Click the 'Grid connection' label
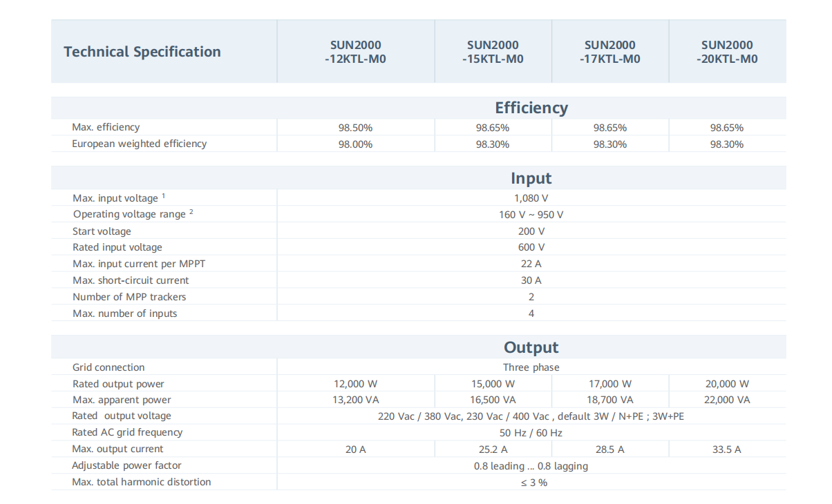This screenshot has width=832, height=504. (x=108, y=367)
